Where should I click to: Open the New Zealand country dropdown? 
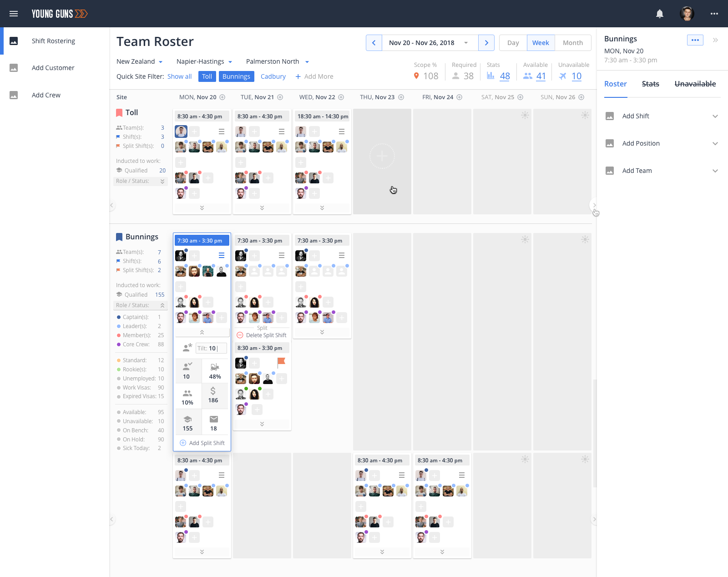tap(139, 62)
